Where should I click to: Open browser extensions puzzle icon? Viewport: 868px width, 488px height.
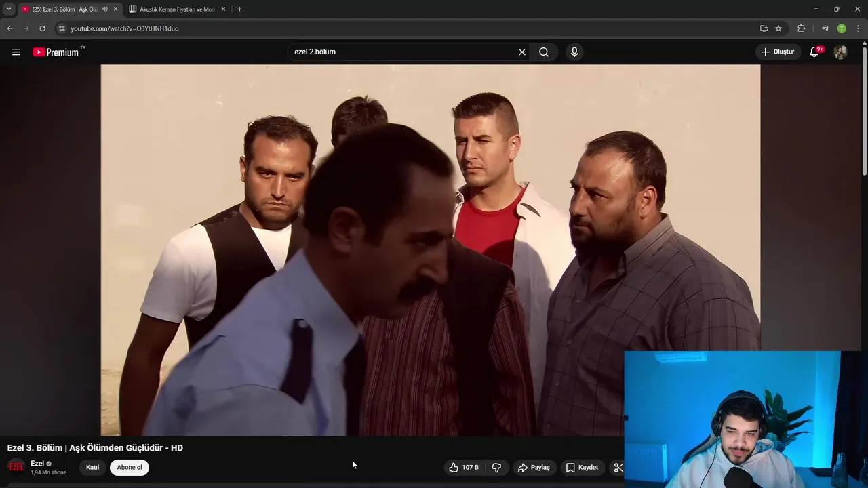(x=802, y=28)
